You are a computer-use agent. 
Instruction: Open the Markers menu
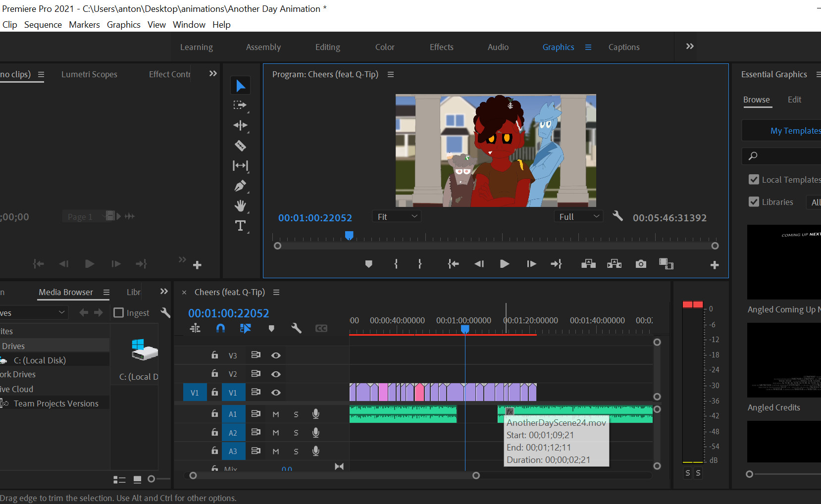84,25
